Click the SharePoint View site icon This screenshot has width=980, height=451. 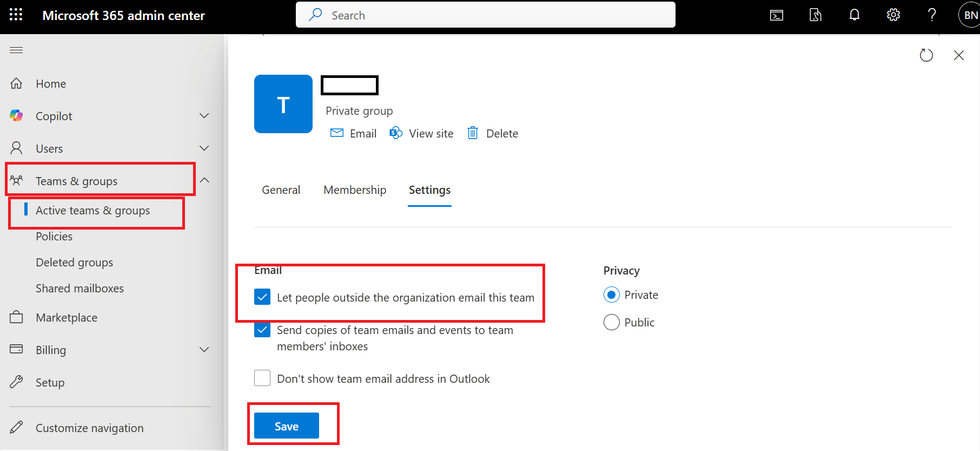point(396,133)
